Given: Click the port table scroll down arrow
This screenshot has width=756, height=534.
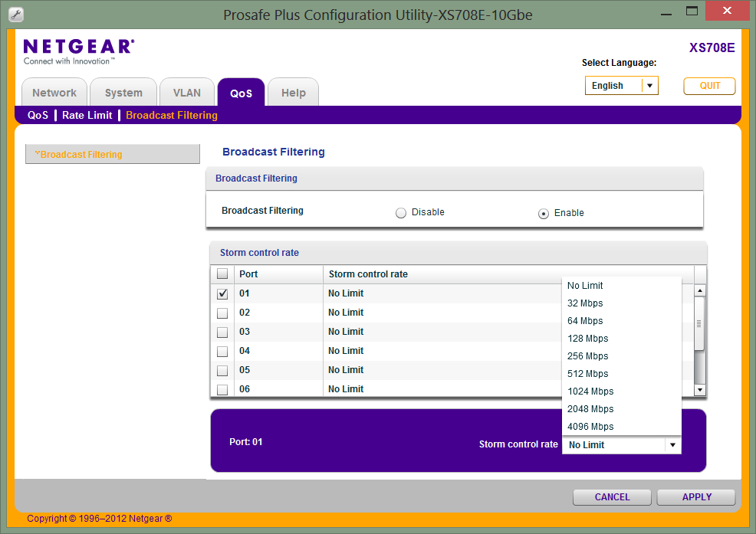Looking at the screenshot, I should (x=699, y=390).
